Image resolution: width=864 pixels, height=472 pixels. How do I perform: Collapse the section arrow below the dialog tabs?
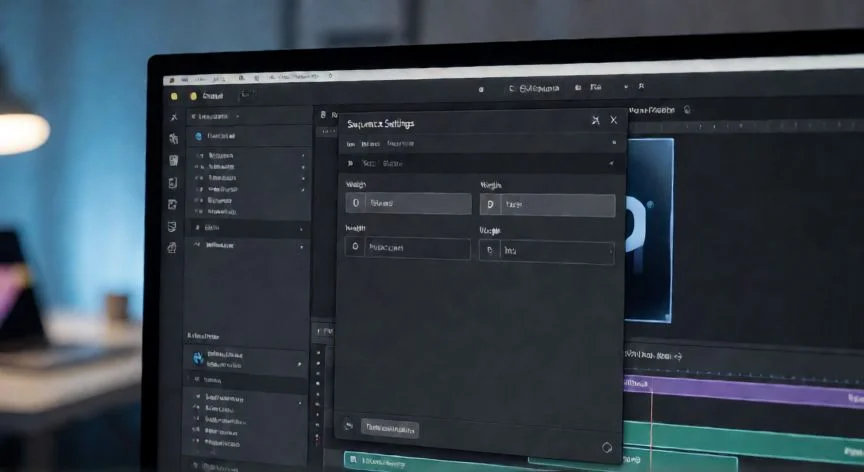click(x=611, y=164)
